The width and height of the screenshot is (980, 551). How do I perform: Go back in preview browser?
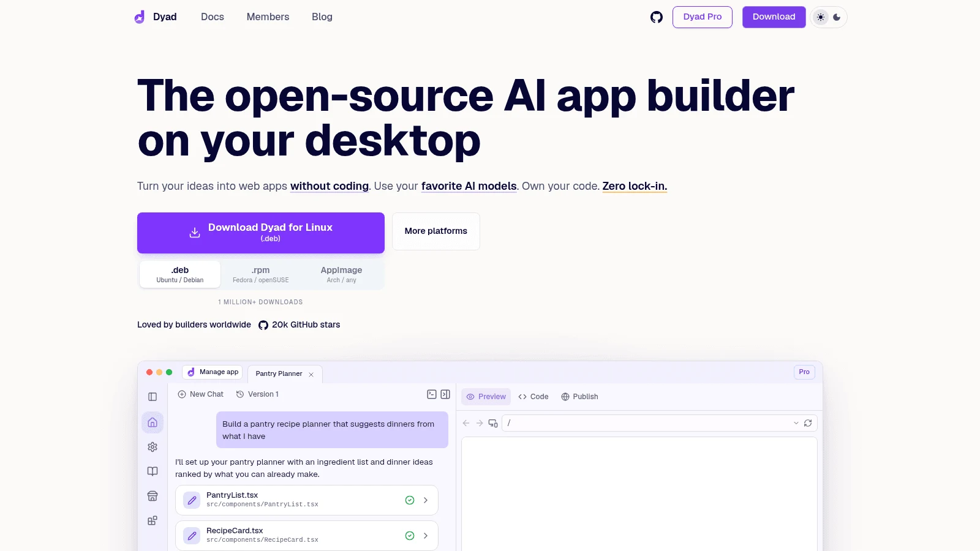[x=466, y=423]
